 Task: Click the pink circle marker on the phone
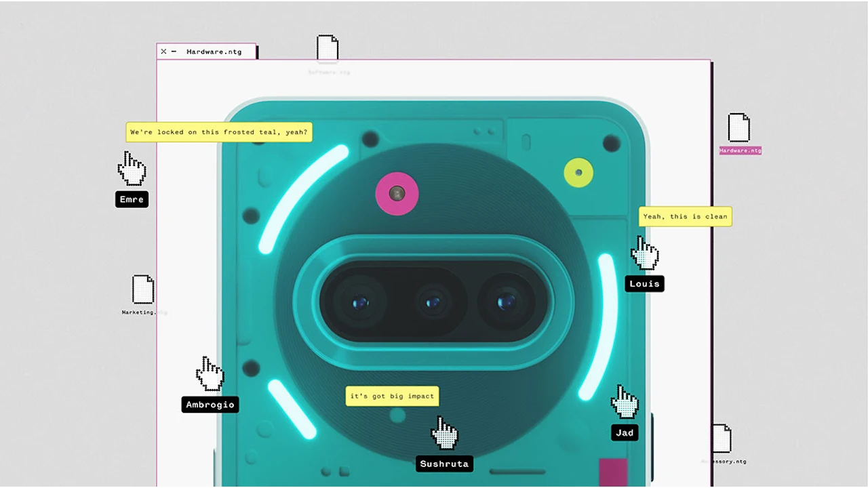pyautogui.click(x=397, y=194)
